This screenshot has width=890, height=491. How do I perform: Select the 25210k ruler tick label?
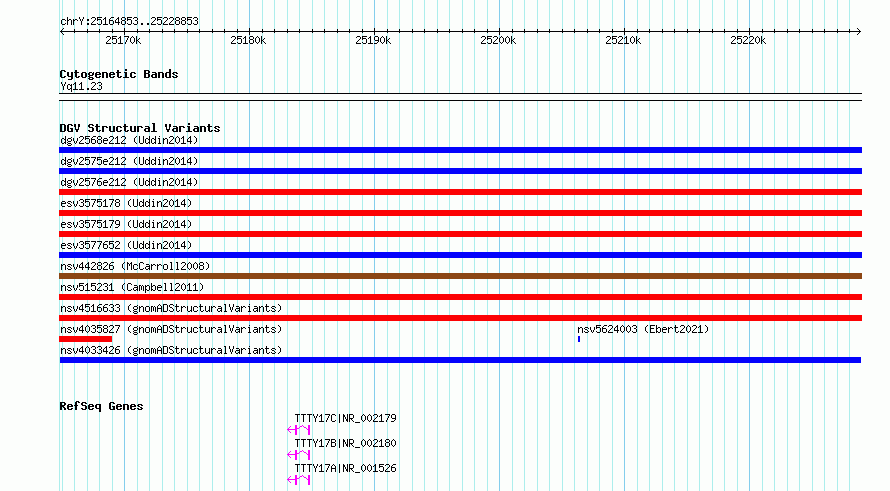pos(623,40)
